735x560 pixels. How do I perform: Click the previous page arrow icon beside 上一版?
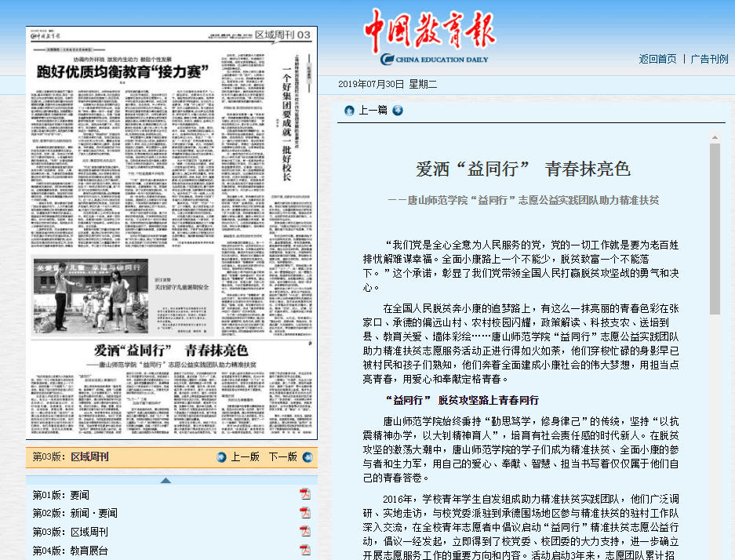(x=222, y=457)
